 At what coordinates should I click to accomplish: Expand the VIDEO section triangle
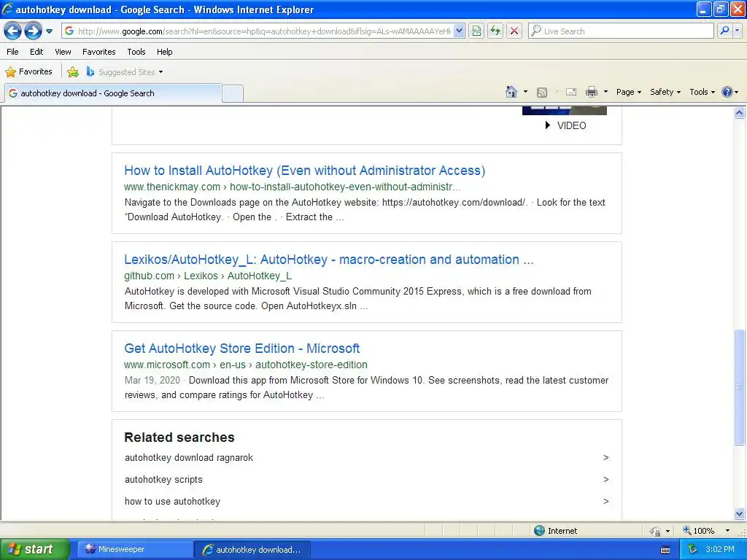coord(548,125)
